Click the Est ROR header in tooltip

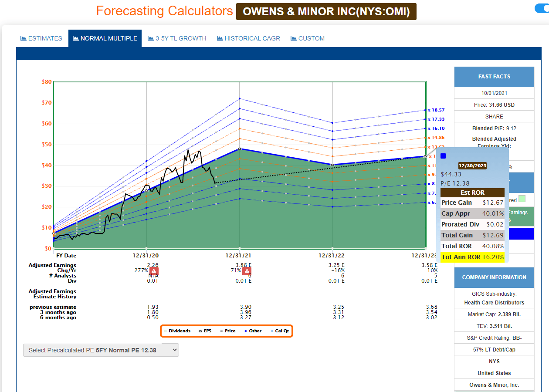tap(472, 193)
